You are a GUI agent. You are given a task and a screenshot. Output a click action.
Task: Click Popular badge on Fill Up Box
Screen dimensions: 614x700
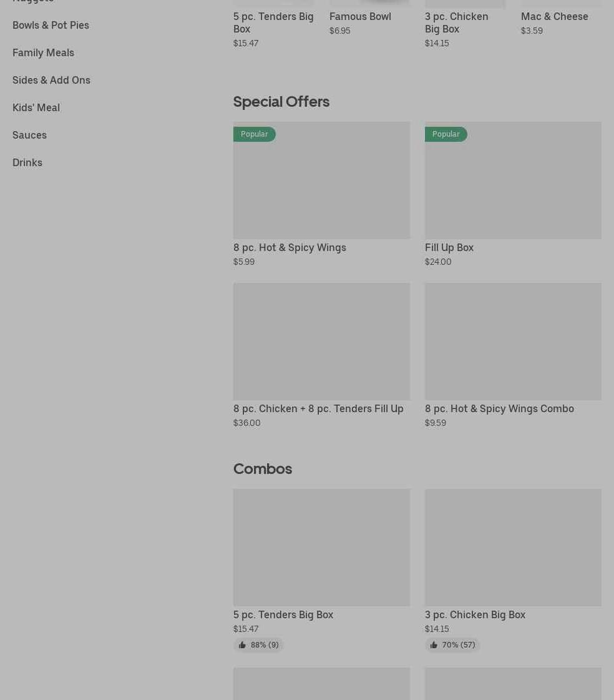coord(446,134)
